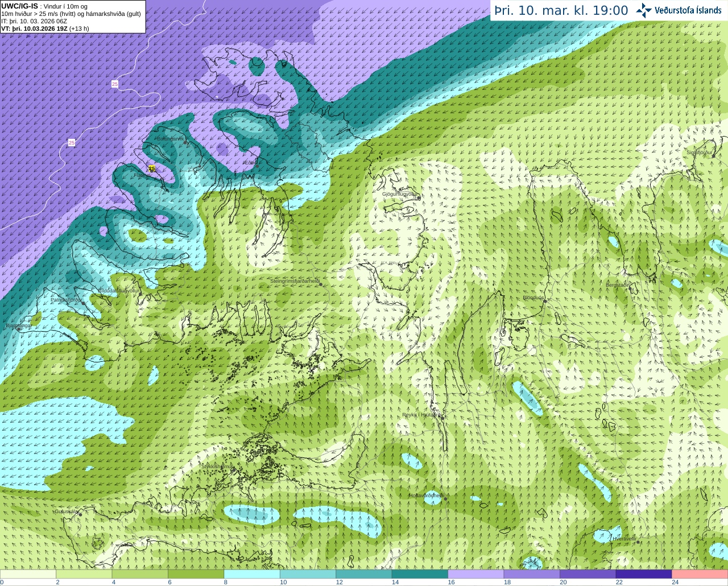Click the IT initial time line 06Z
The width and height of the screenshot is (728, 586).
point(34,21)
